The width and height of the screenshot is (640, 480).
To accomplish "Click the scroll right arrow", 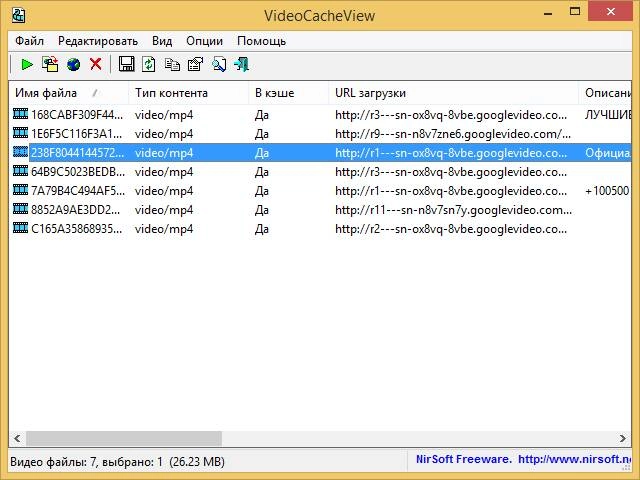I will coord(622,439).
